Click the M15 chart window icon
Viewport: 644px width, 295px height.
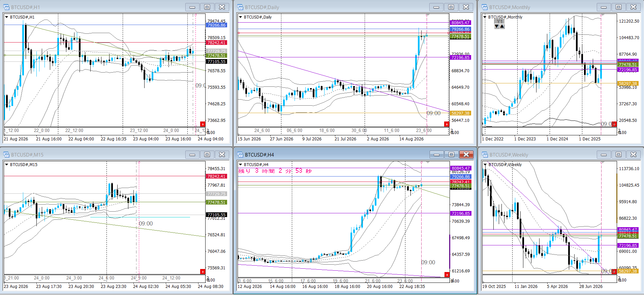pyautogui.click(x=6, y=155)
